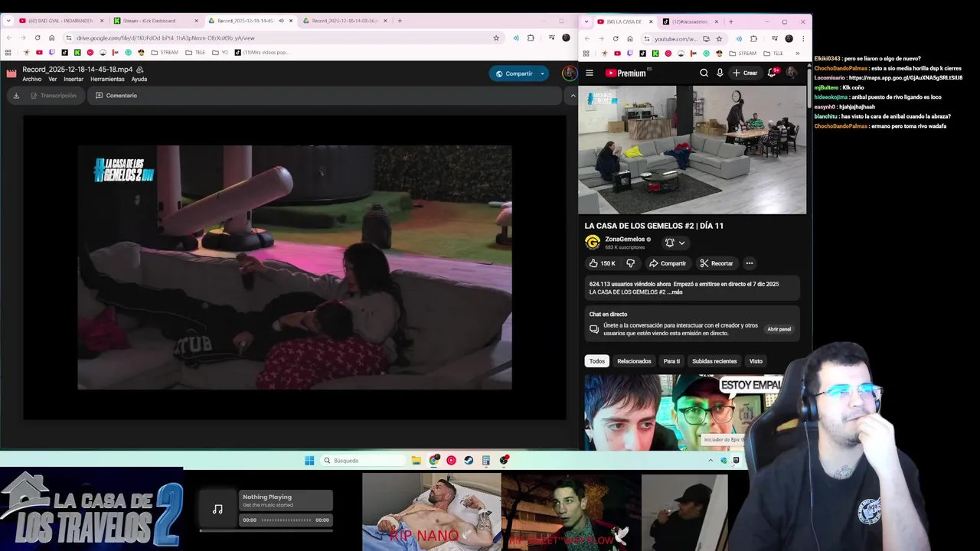This screenshot has height=551, width=980.
Task: Mute the audio of the active Record tab
Action: point(281,21)
